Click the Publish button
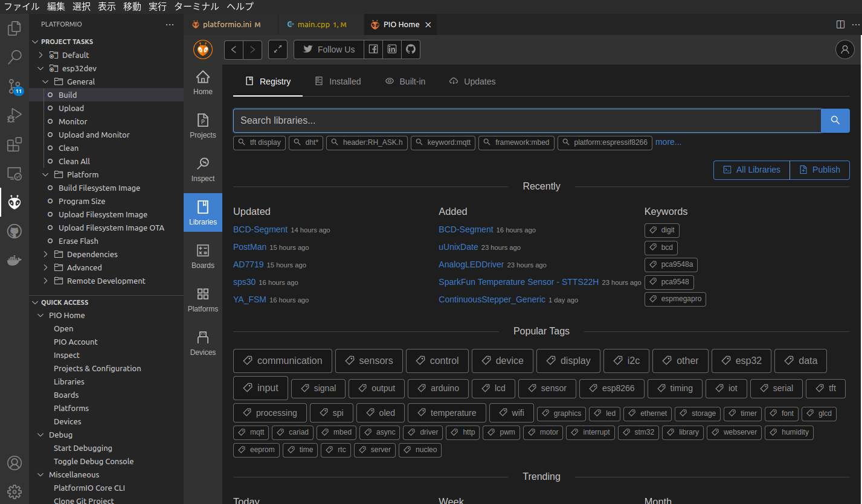 820,170
